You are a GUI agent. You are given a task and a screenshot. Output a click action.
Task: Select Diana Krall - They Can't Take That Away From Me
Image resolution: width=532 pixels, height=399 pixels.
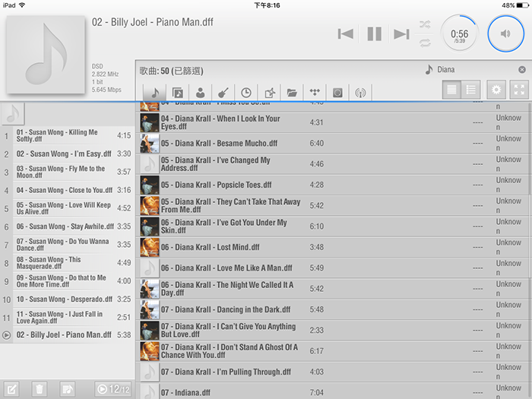click(333, 206)
